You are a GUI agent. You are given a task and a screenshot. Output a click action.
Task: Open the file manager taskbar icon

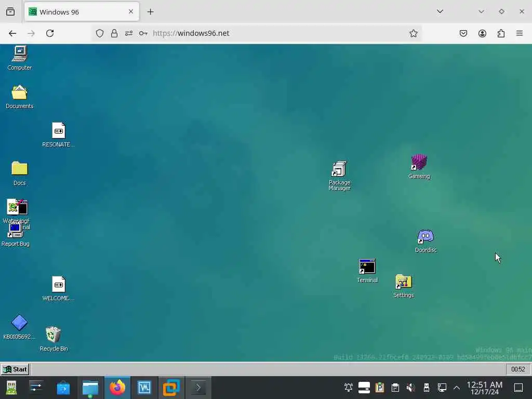click(x=90, y=388)
